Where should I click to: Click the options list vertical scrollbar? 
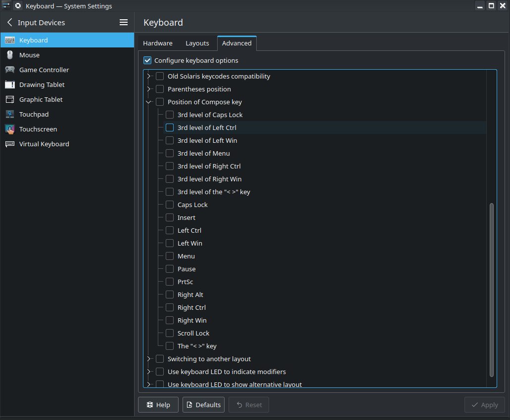492,290
